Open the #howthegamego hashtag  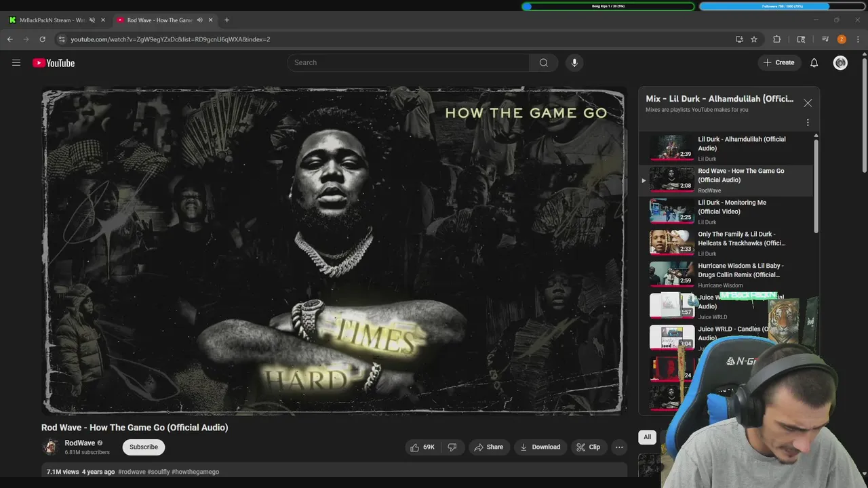[x=195, y=472]
